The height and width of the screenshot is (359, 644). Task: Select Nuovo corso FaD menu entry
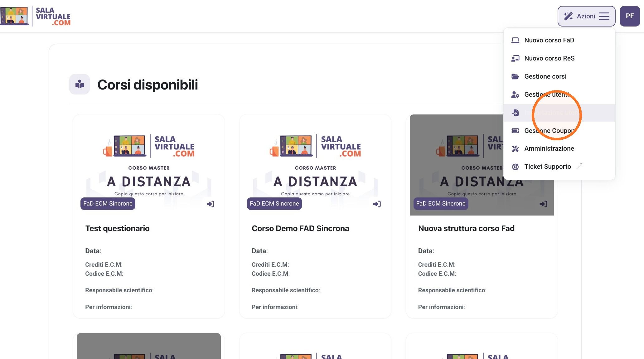[x=559, y=40]
